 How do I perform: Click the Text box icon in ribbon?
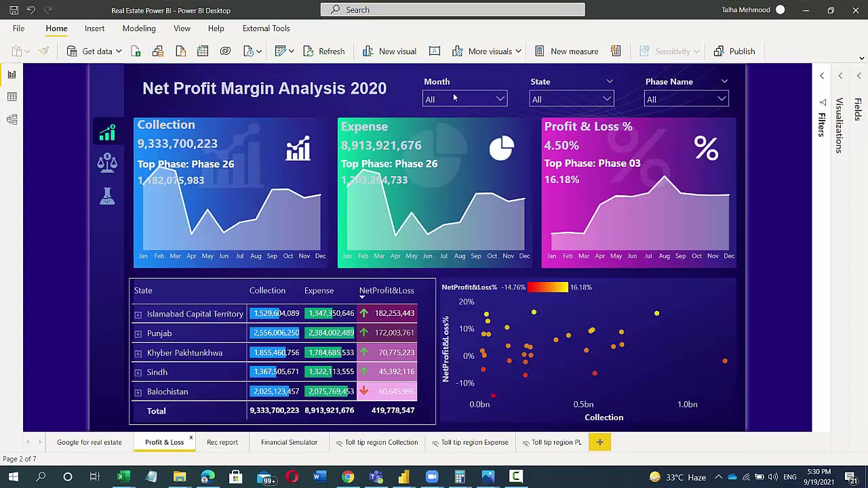[x=435, y=52]
